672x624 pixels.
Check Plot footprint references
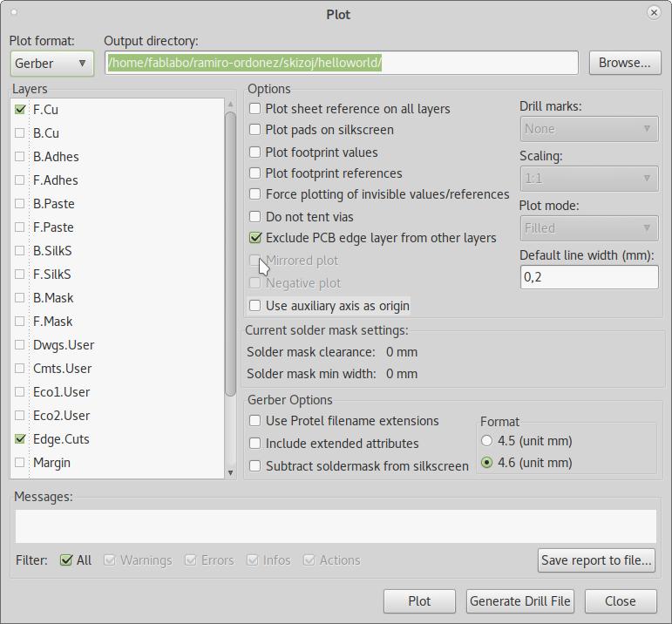coord(255,173)
